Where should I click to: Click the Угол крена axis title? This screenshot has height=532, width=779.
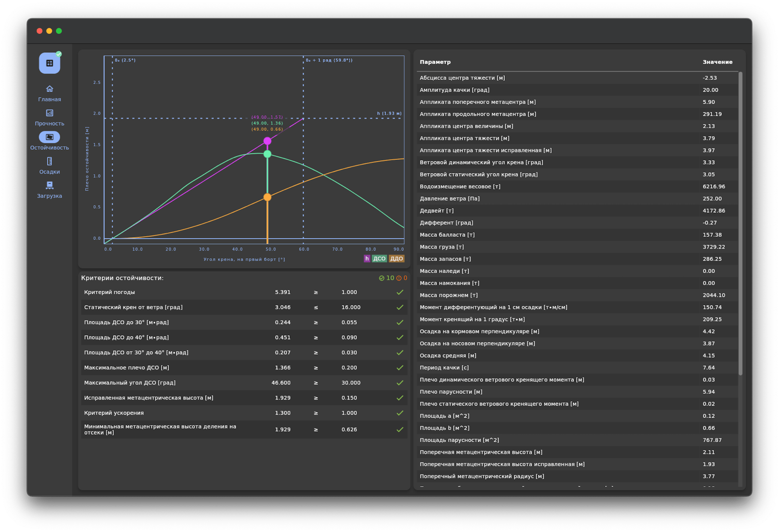point(244,259)
